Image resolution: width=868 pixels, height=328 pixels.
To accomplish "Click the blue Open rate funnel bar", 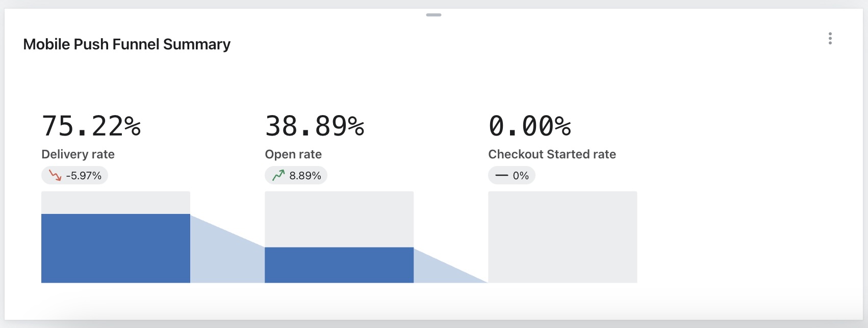I will click(x=339, y=265).
